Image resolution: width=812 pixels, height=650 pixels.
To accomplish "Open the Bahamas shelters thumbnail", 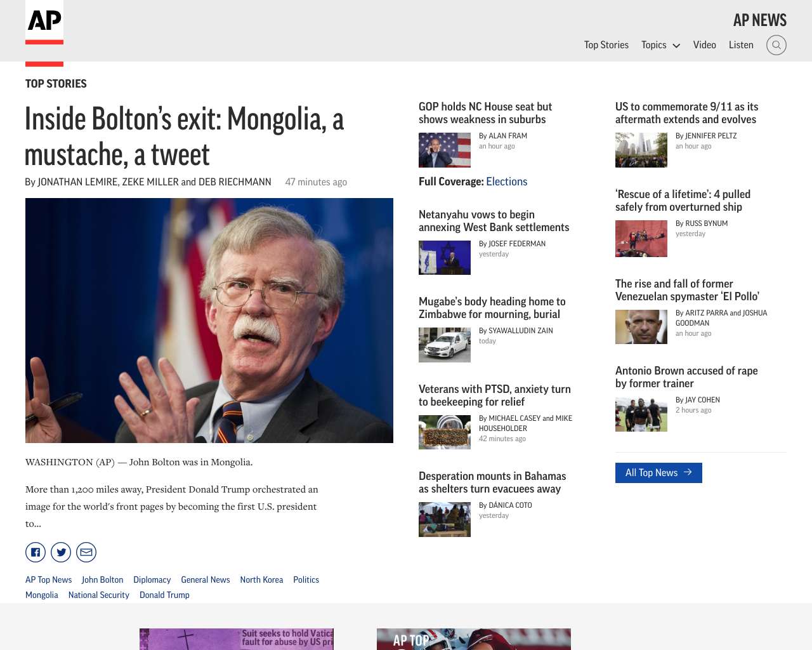I will point(445,519).
